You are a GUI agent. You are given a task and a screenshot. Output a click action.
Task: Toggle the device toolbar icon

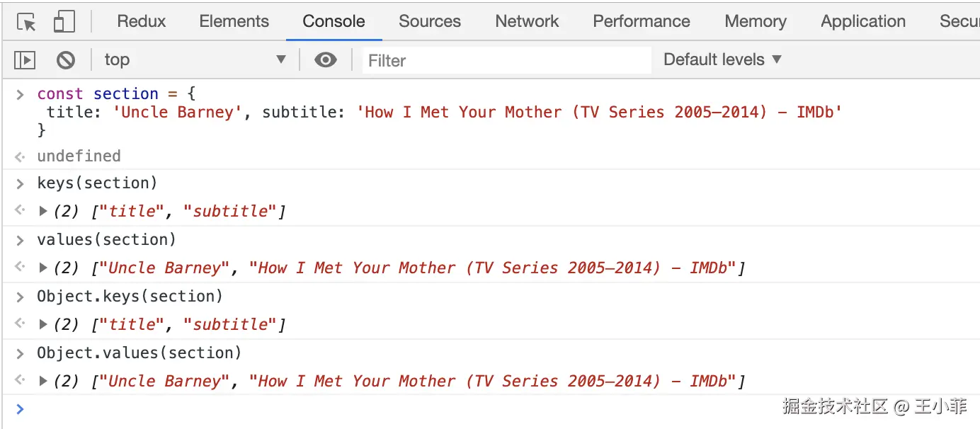[64, 22]
